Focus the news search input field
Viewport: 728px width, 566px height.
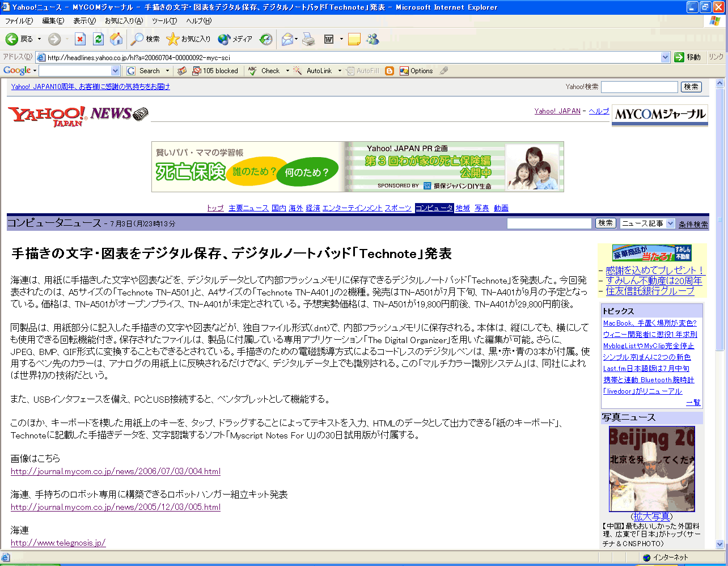coord(549,223)
